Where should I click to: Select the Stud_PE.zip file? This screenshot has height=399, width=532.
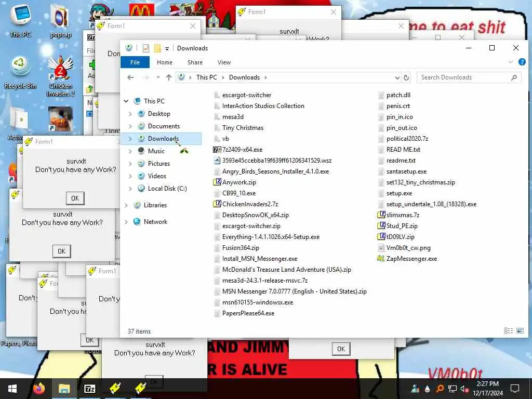pos(397,225)
